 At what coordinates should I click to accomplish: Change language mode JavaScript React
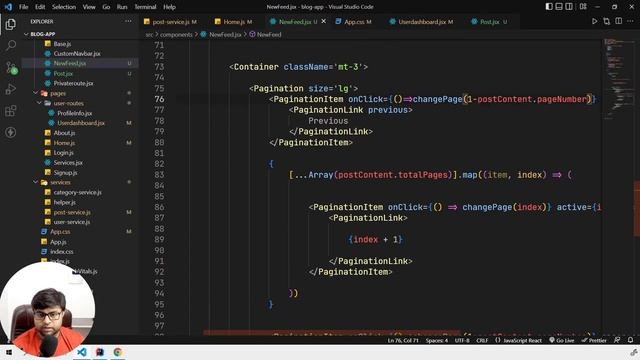[x=519, y=340]
